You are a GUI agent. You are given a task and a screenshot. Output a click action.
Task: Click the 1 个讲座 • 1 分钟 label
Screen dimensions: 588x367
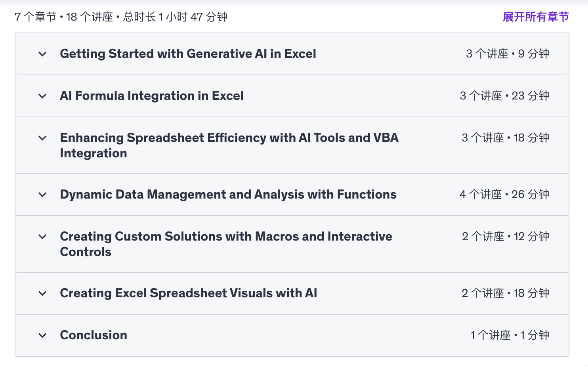pos(509,335)
